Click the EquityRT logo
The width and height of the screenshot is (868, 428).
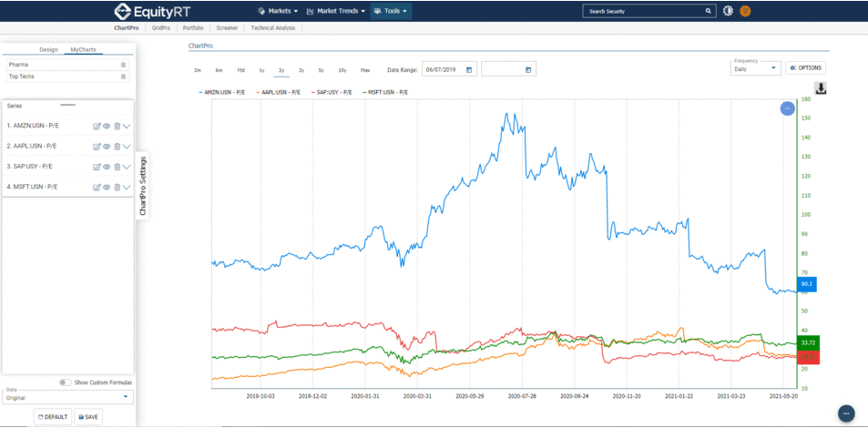click(152, 11)
